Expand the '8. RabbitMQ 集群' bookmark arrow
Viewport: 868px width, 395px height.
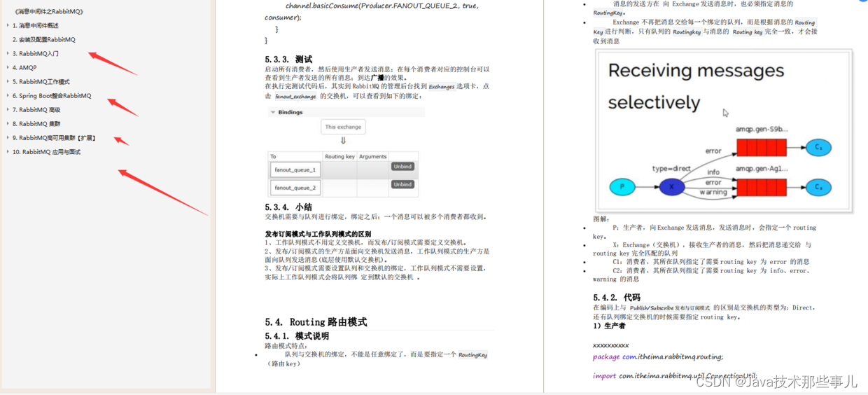click(x=8, y=123)
